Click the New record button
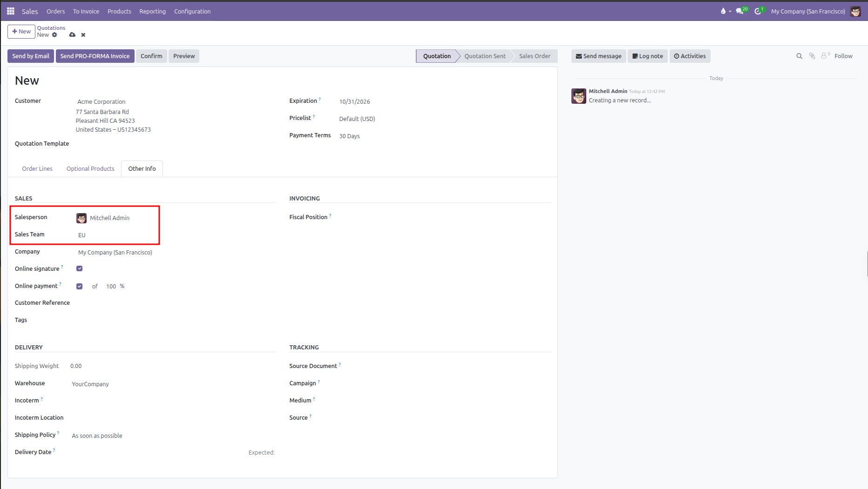This screenshot has height=489, width=868. tap(21, 32)
